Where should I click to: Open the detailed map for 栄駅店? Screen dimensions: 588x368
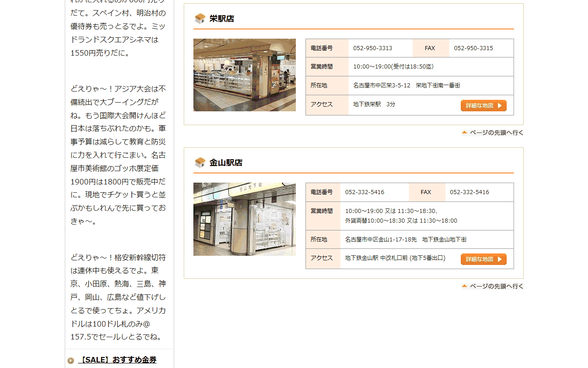pyautogui.click(x=484, y=106)
